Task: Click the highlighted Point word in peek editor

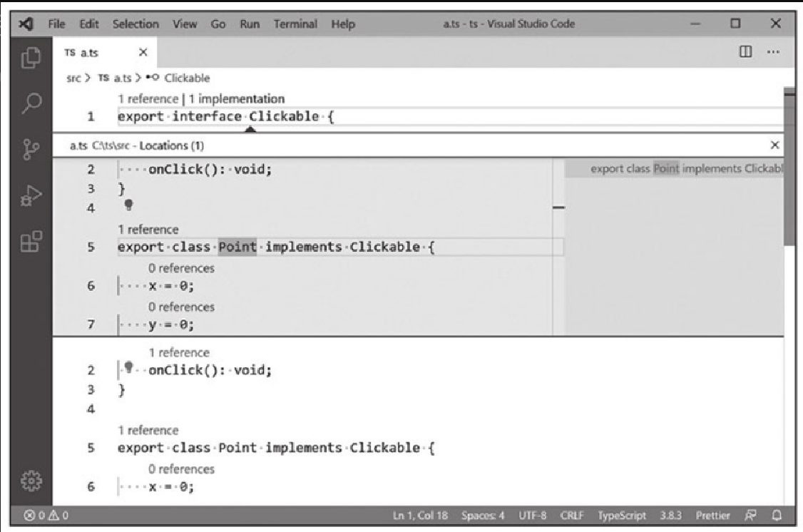Action: pyautogui.click(x=237, y=247)
